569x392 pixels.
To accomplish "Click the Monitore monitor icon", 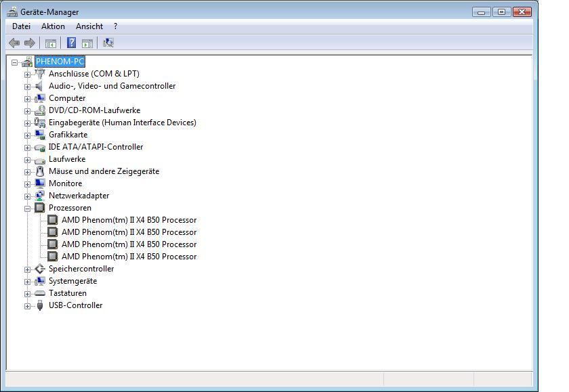I will (x=40, y=183).
